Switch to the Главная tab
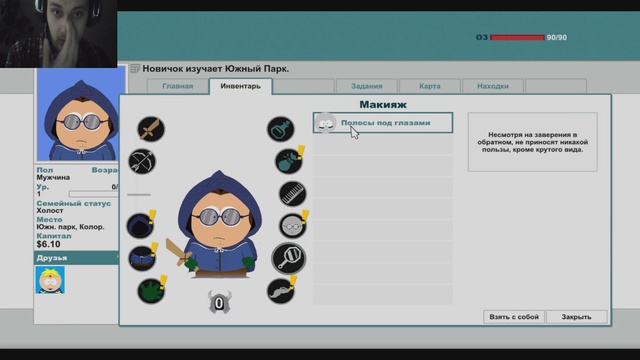640x360 pixels. (178, 86)
